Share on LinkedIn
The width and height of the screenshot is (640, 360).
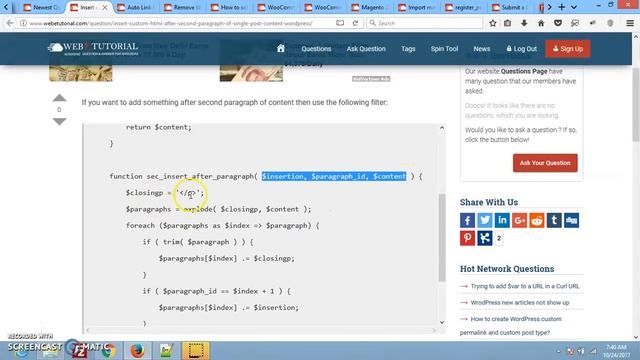(502, 220)
